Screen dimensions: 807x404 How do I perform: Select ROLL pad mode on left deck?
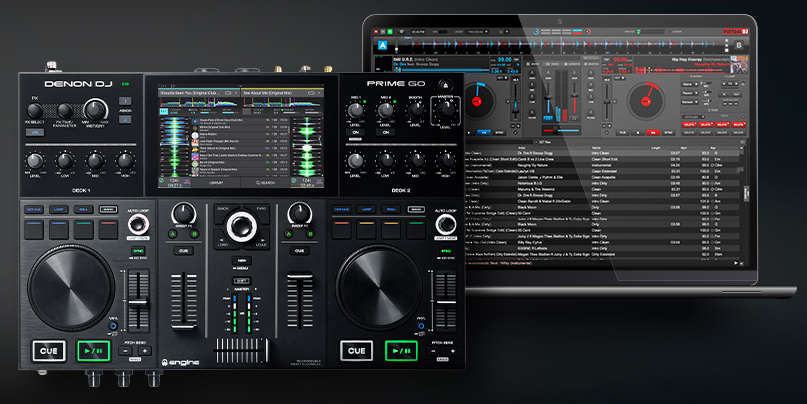[83, 209]
